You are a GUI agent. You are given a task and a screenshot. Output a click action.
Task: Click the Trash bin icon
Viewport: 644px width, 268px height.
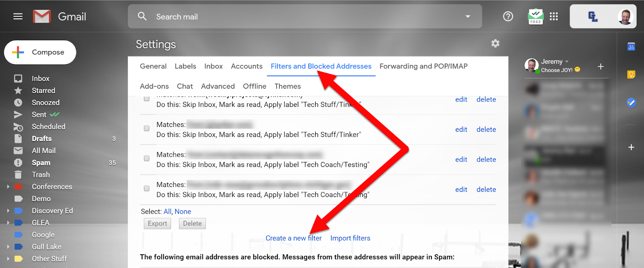tap(18, 175)
